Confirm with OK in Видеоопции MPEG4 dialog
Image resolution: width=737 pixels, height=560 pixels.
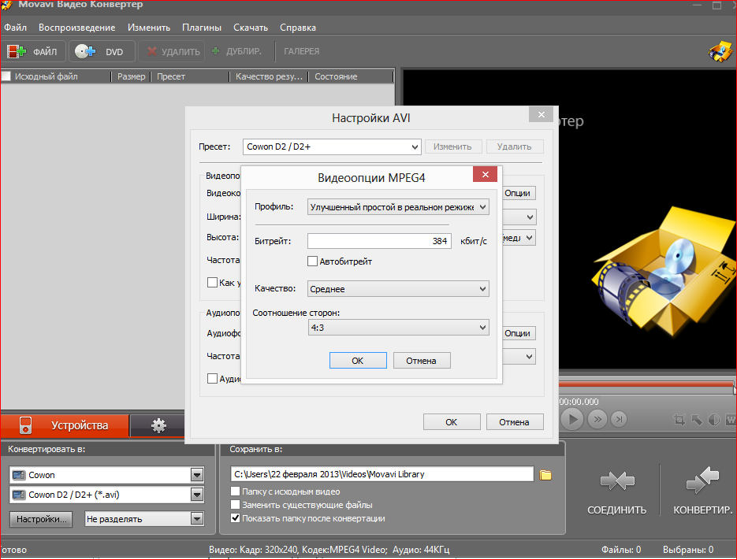pyautogui.click(x=358, y=360)
